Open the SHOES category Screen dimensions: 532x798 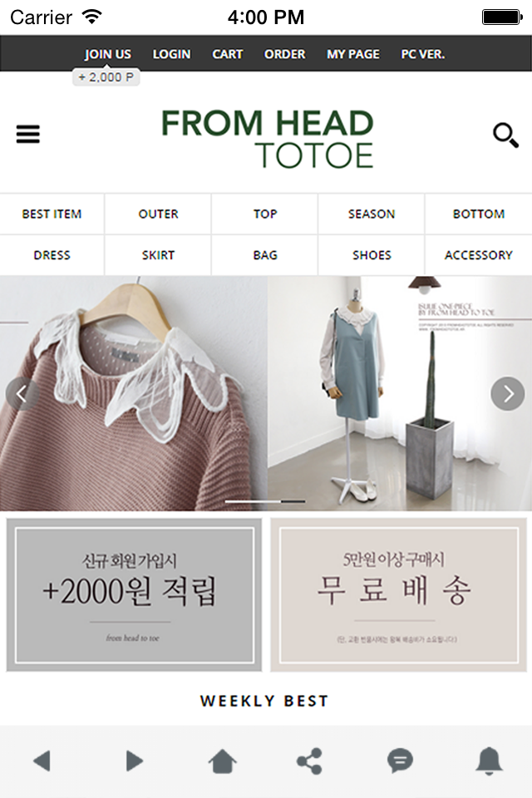pos(372,255)
